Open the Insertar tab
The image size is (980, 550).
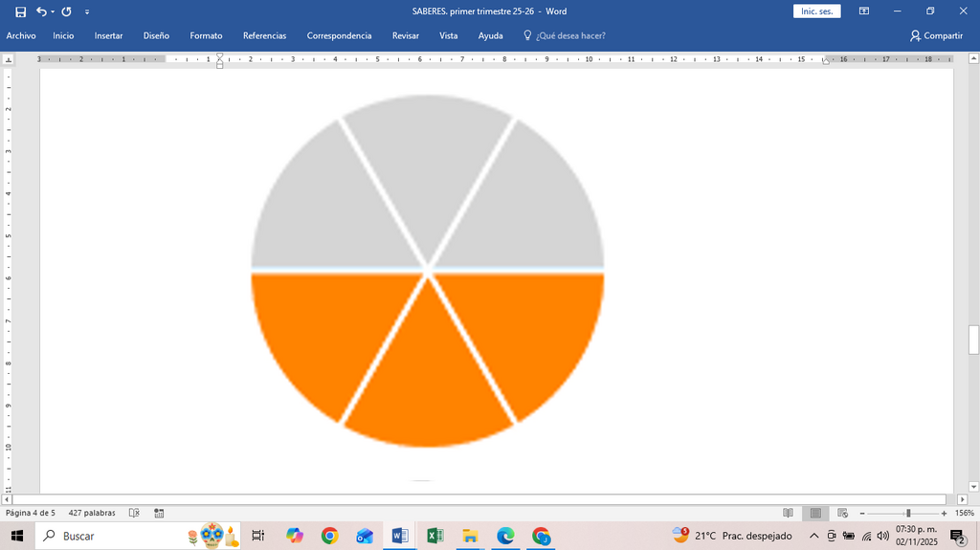pyautogui.click(x=108, y=35)
